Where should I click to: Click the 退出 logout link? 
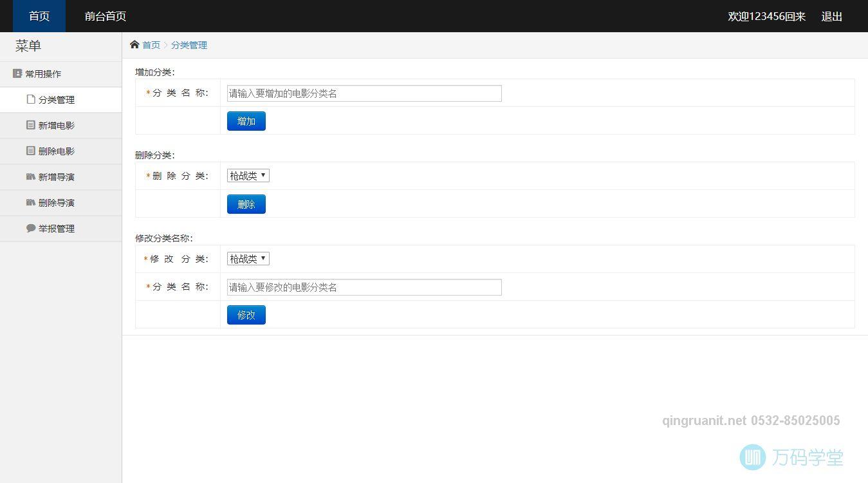point(831,16)
